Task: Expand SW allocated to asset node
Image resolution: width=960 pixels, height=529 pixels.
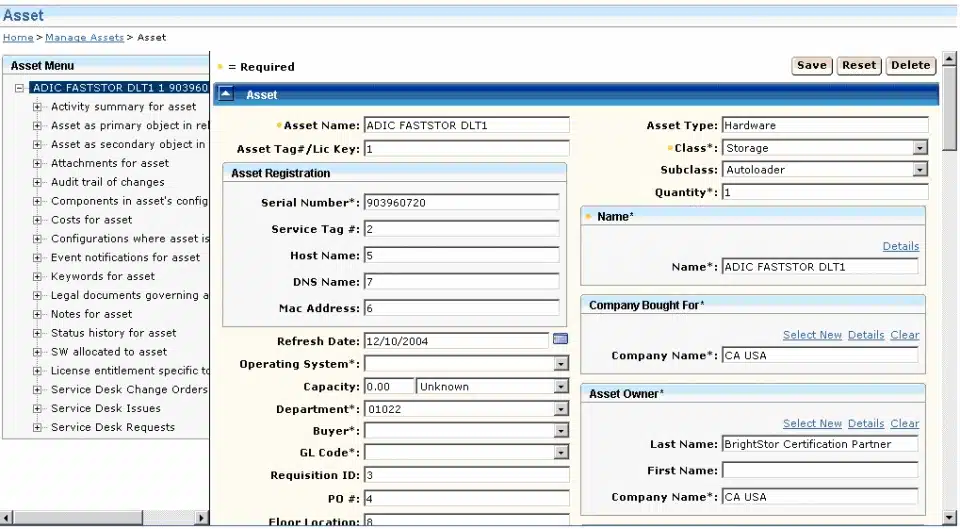Action: (x=37, y=352)
